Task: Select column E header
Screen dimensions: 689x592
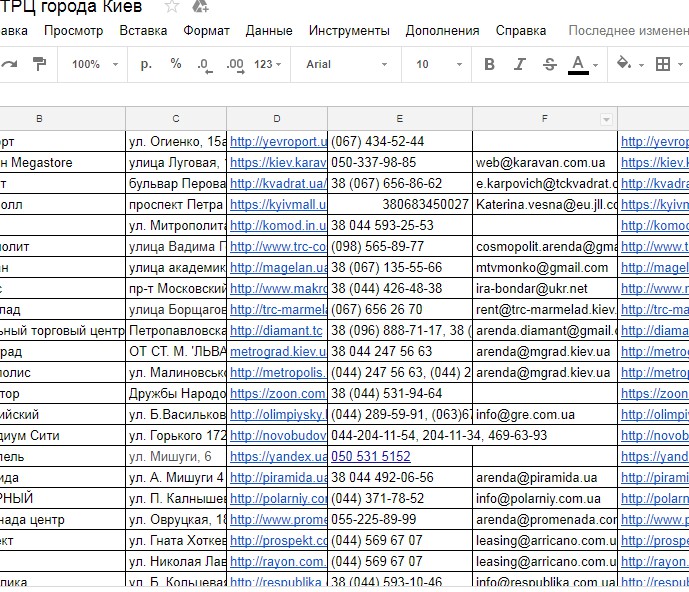Action: pos(400,119)
